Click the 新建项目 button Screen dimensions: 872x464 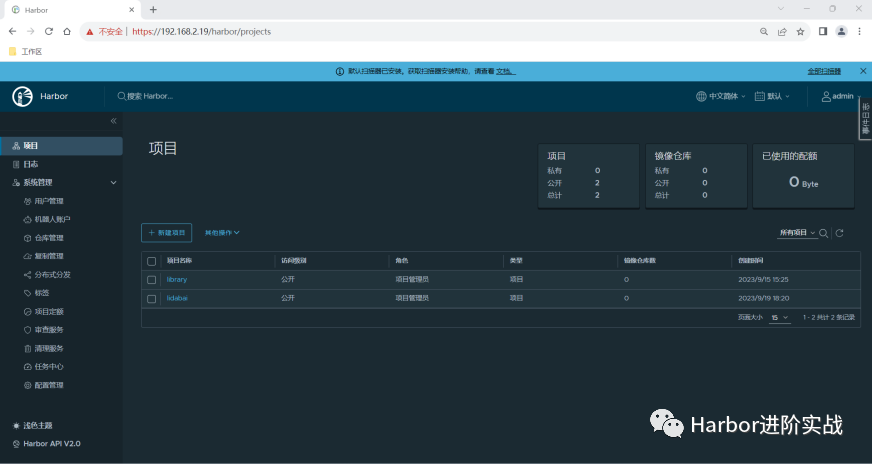click(x=166, y=233)
